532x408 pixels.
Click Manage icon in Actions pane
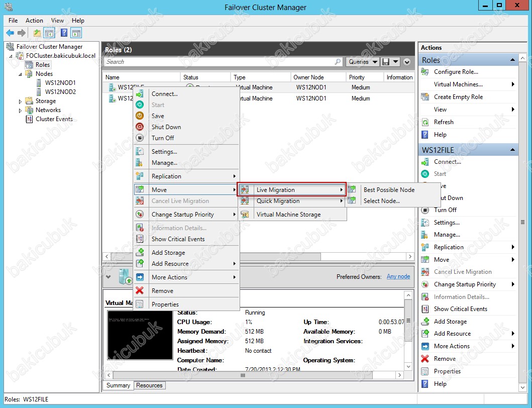point(425,235)
